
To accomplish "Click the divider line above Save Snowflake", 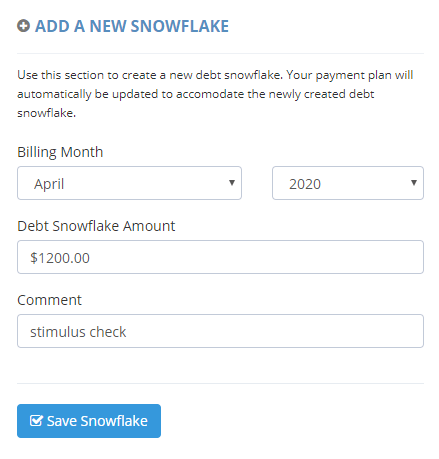I will pos(220,383).
